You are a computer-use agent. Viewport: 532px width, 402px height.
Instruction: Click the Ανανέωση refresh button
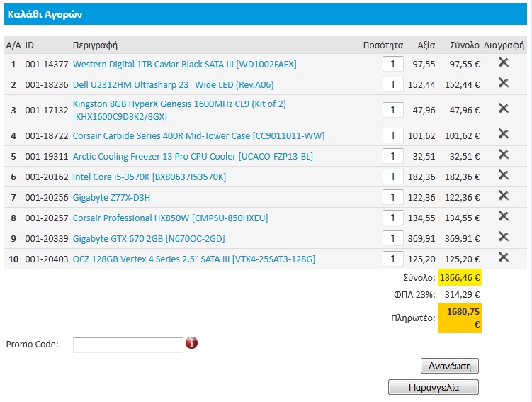450,366
